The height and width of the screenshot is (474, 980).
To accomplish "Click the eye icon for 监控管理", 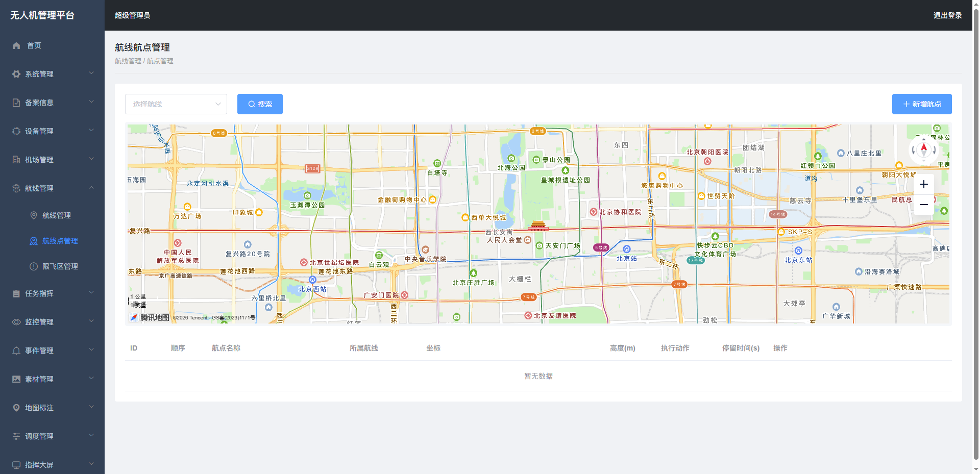I will (x=16, y=322).
